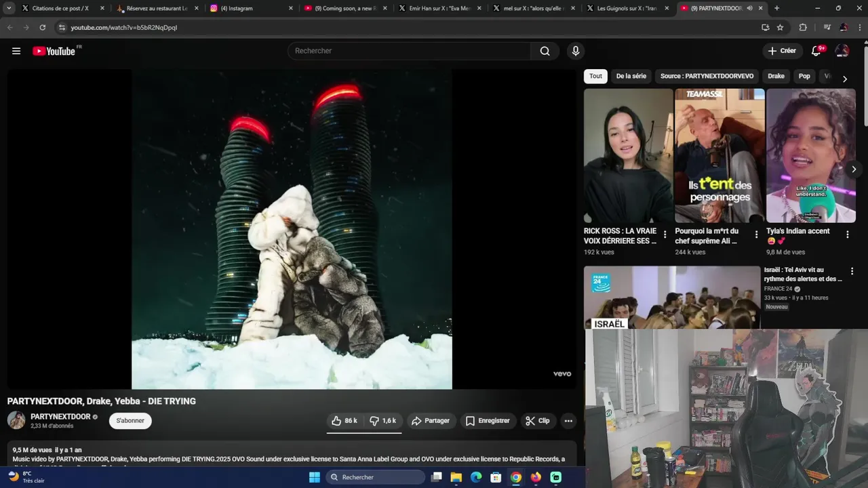Open File Explorer from the taskbar
Viewport: 868px width, 488px height.
point(456,477)
